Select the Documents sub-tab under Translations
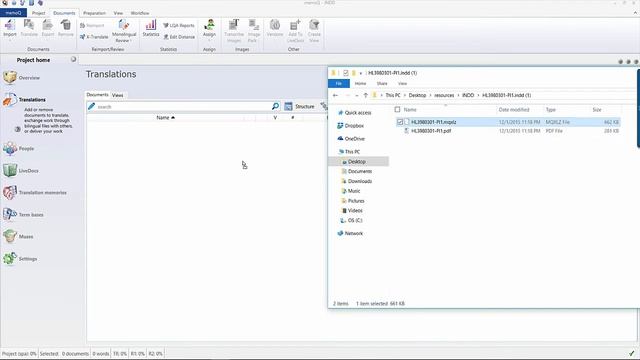Image resolution: width=640 pixels, height=360 pixels. tap(98, 95)
